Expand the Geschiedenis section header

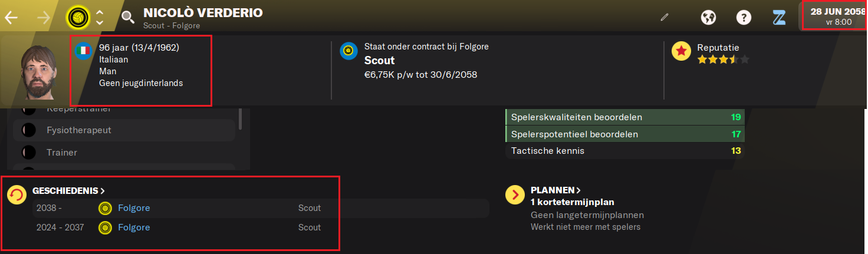click(68, 191)
